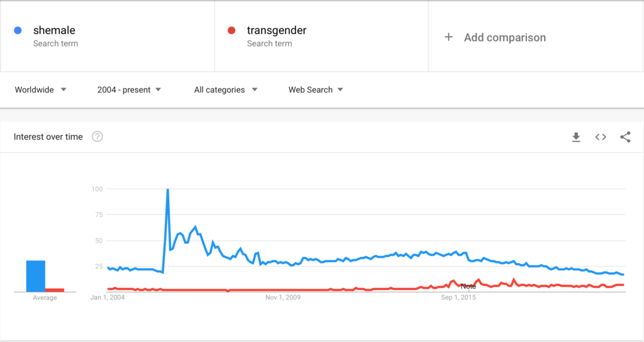This screenshot has height=342, width=644.
Task: Click the Note marker on the chart
Action: tap(468, 287)
